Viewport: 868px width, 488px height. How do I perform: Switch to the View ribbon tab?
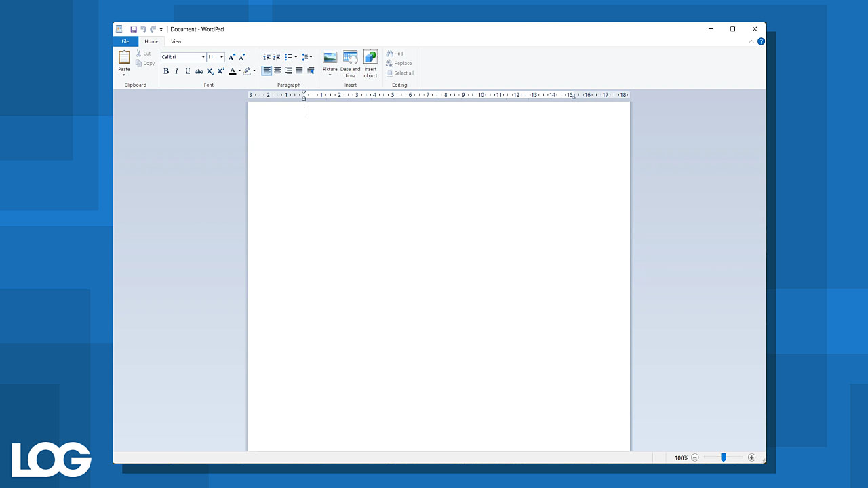[176, 41]
